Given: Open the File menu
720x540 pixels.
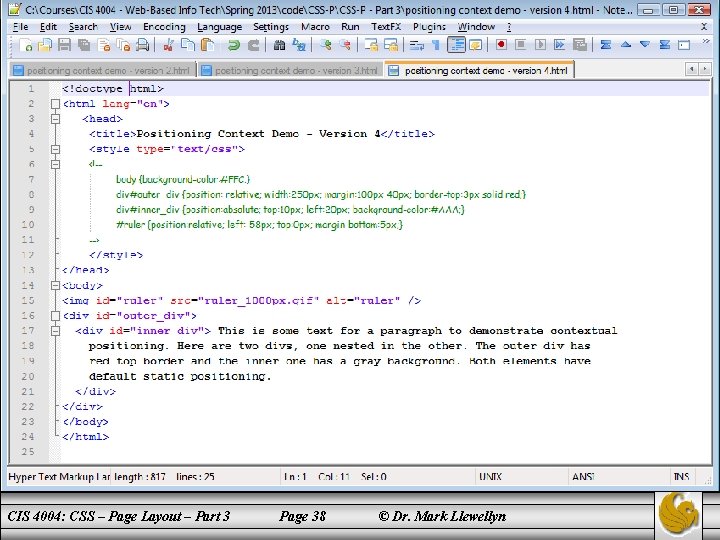Looking at the screenshot, I should click(x=21, y=27).
